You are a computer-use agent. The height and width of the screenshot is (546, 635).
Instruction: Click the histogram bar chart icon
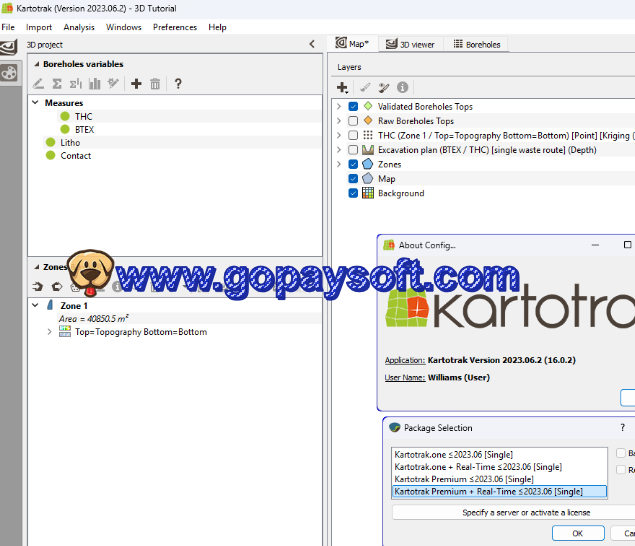[94, 84]
